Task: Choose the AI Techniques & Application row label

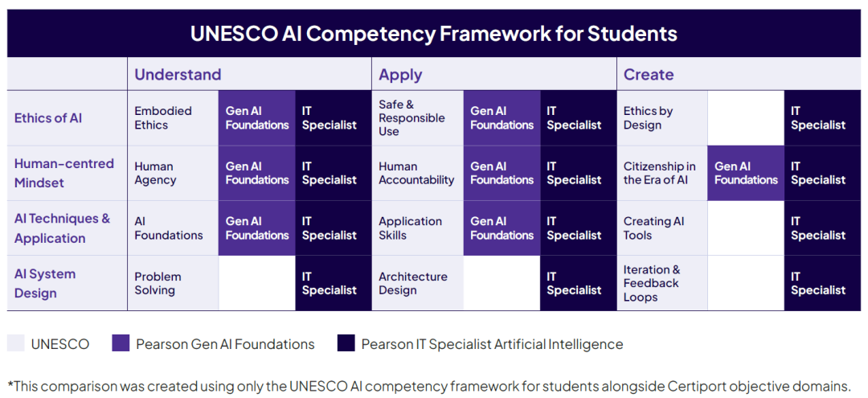Action: [62, 228]
